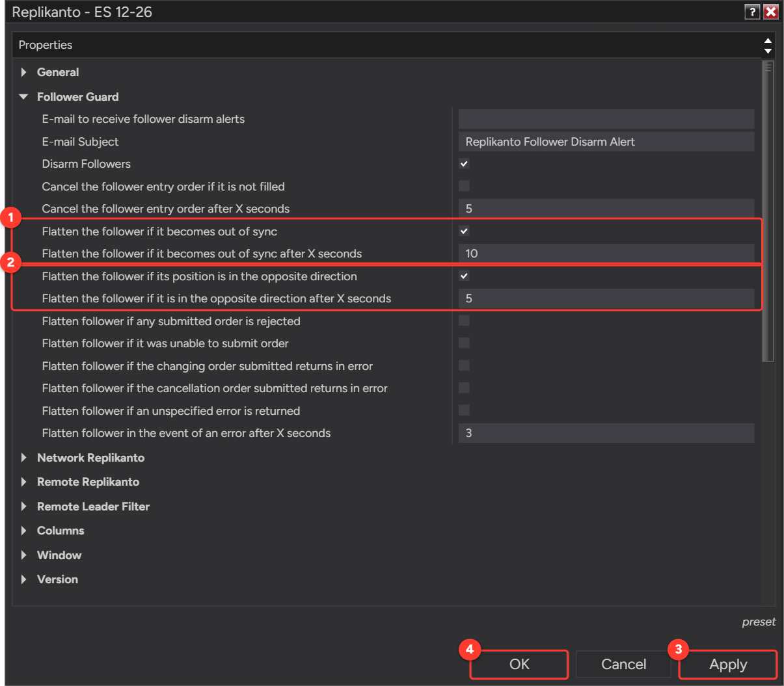The width and height of the screenshot is (784, 686).
Task: Click the Cancel button
Action: pyautogui.click(x=623, y=665)
